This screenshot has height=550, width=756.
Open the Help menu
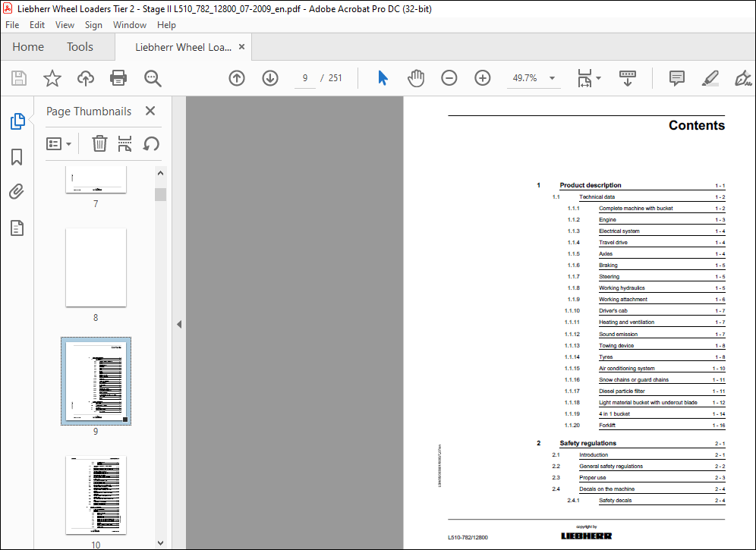click(166, 25)
